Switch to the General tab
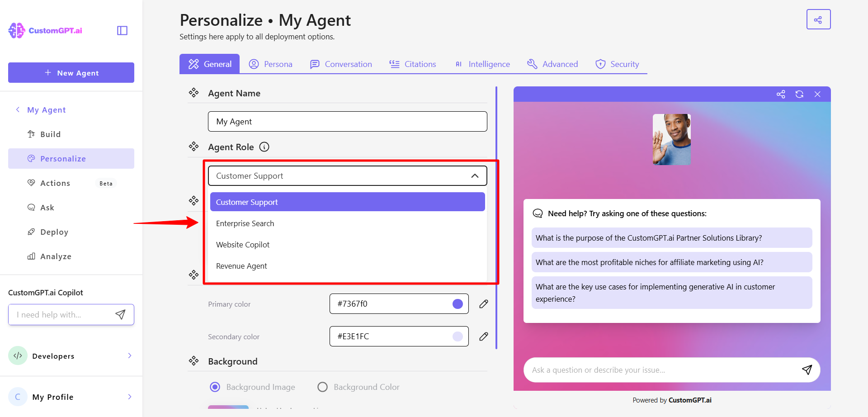 pos(210,64)
